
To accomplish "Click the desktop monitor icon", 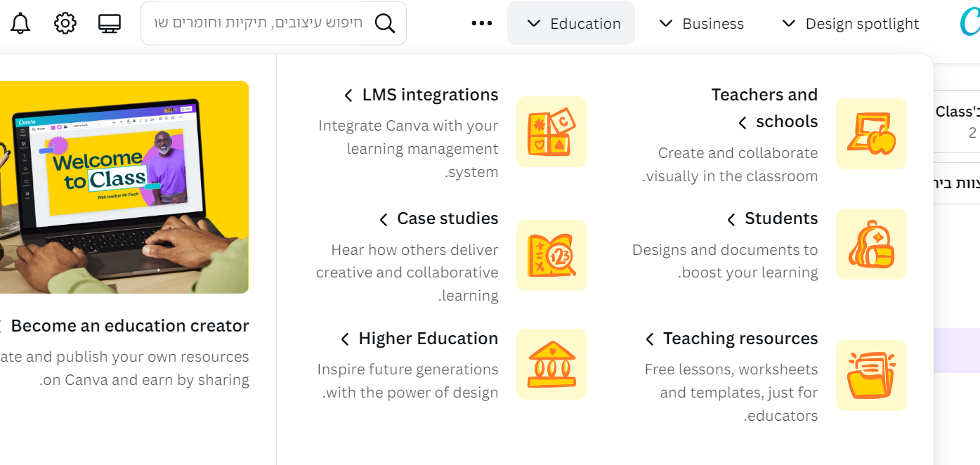I will [x=110, y=23].
